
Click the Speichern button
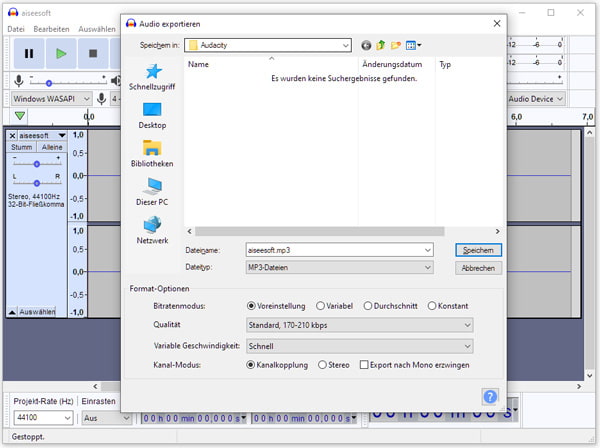coord(478,250)
